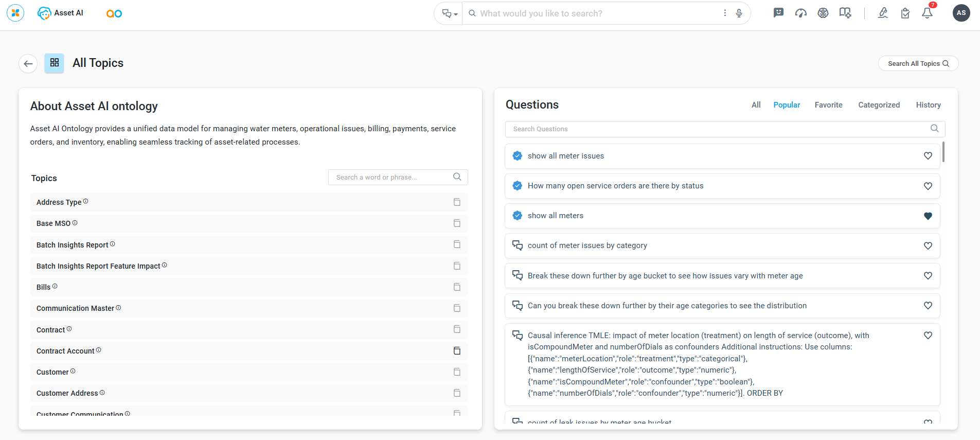Image resolution: width=980 pixels, height=440 pixels.
Task: Select the Base MSO topic
Action: coord(249,223)
